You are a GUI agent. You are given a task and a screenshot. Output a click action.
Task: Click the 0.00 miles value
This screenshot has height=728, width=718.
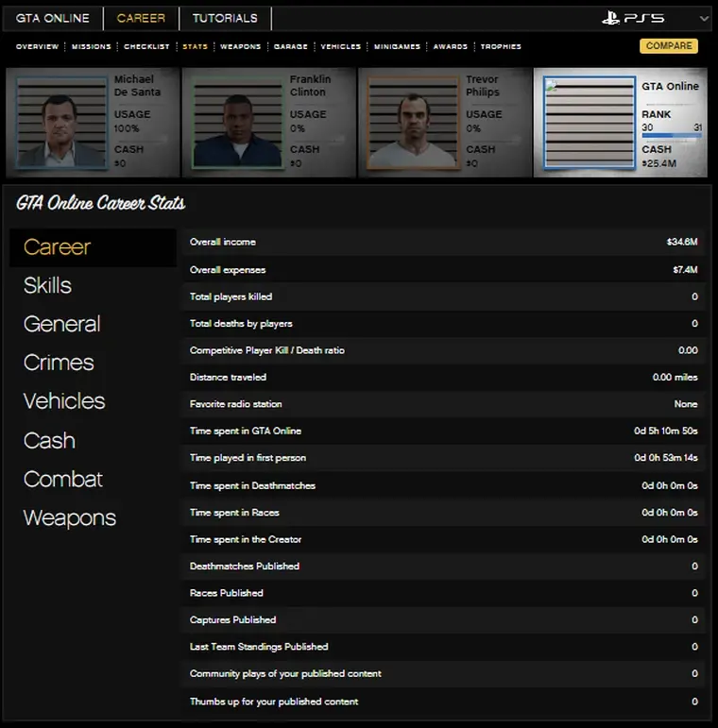(675, 377)
